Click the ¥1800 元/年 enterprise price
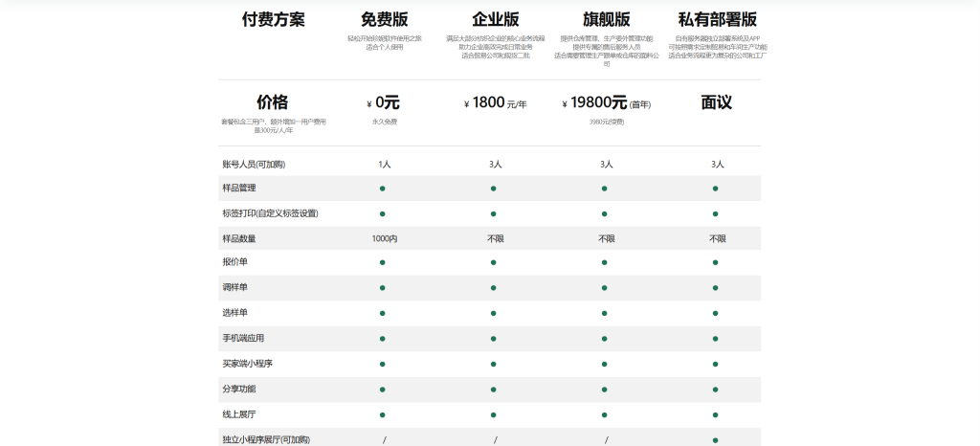Image resolution: width=980 pixels, height=446 pixels. 496,103
